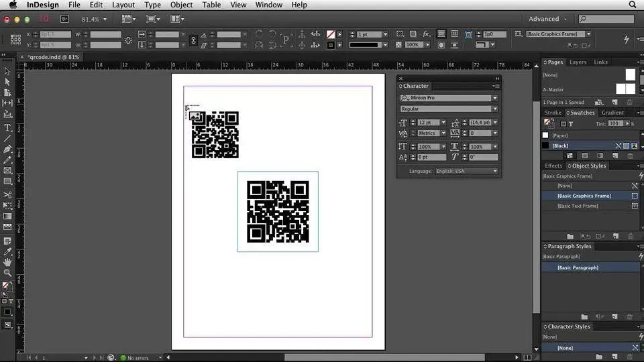Viewport: 644px width, 362px height.
Task: Open the Apple menu
Action: click(13, 5)
